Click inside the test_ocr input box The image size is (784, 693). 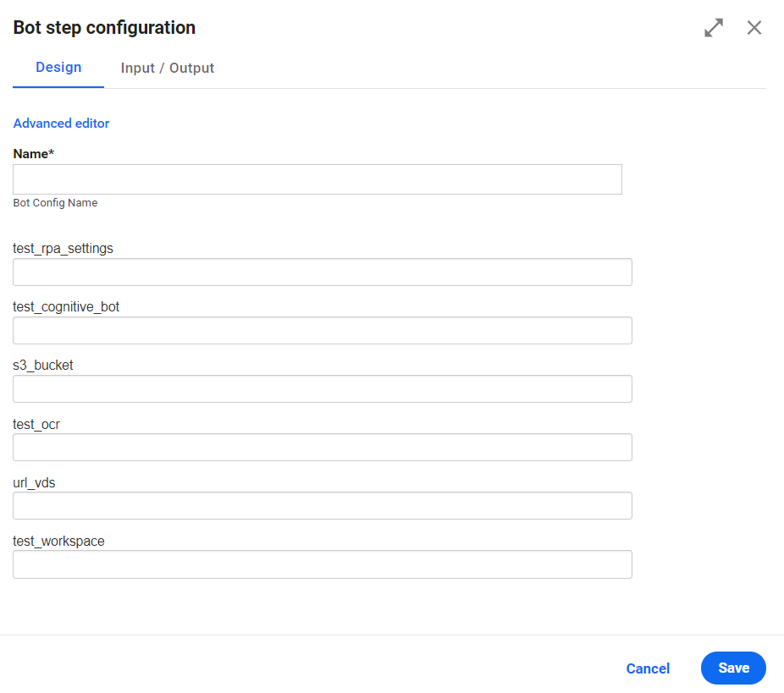pyautogui.click(x=323, y=447)
